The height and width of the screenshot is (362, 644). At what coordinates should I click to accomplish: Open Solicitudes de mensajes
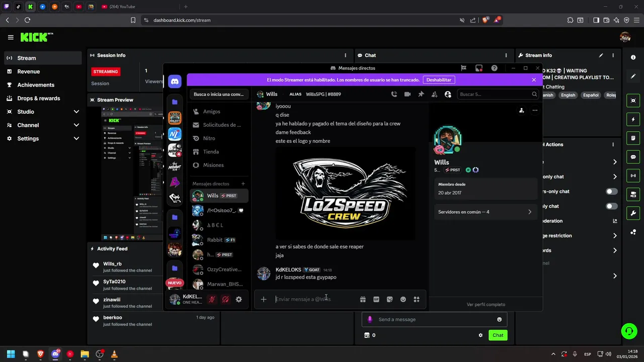[x=220, y=125]
